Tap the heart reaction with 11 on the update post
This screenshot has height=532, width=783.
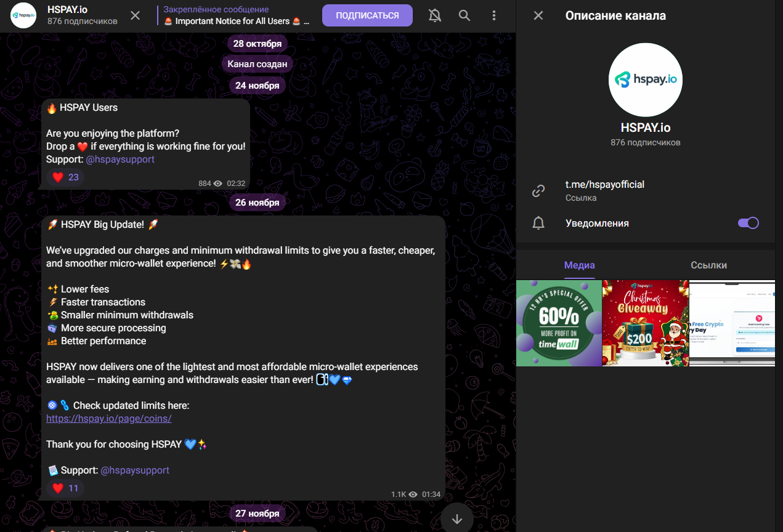65,488
